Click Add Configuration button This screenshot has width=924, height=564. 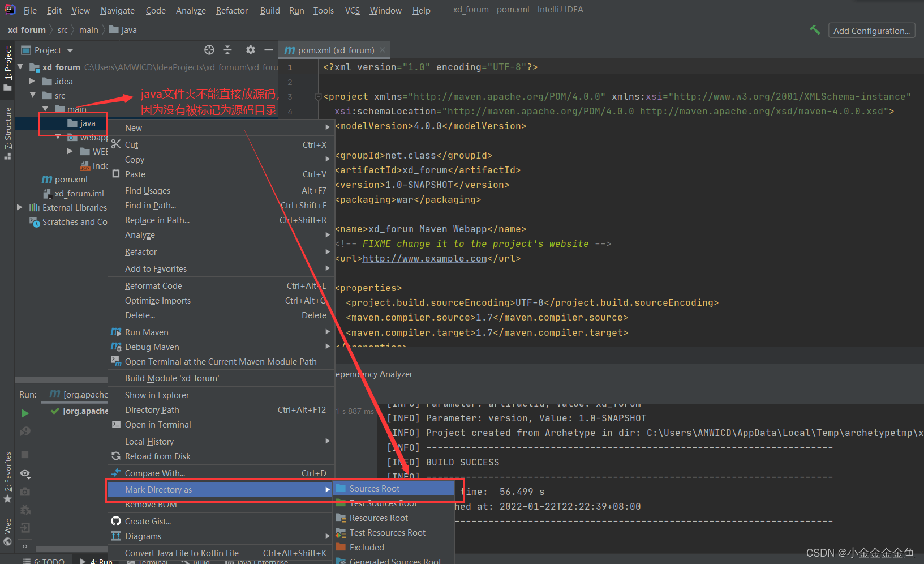pyautogui.click(x=871, y=31)
